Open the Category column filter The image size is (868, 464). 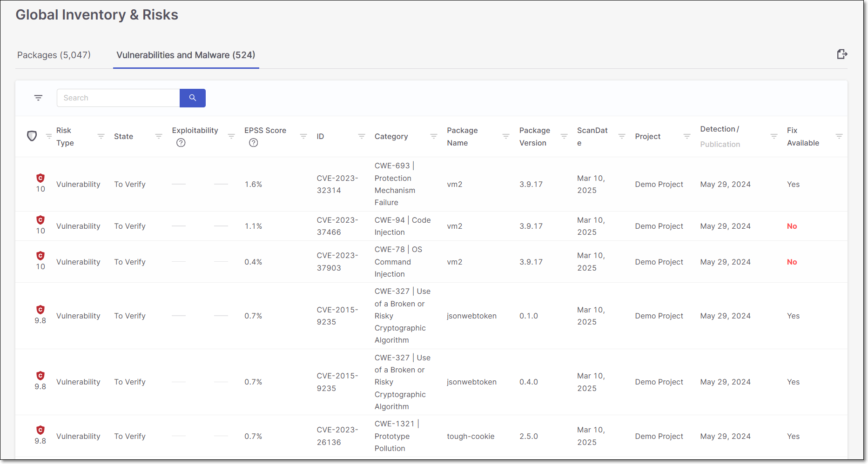[434, 136]
